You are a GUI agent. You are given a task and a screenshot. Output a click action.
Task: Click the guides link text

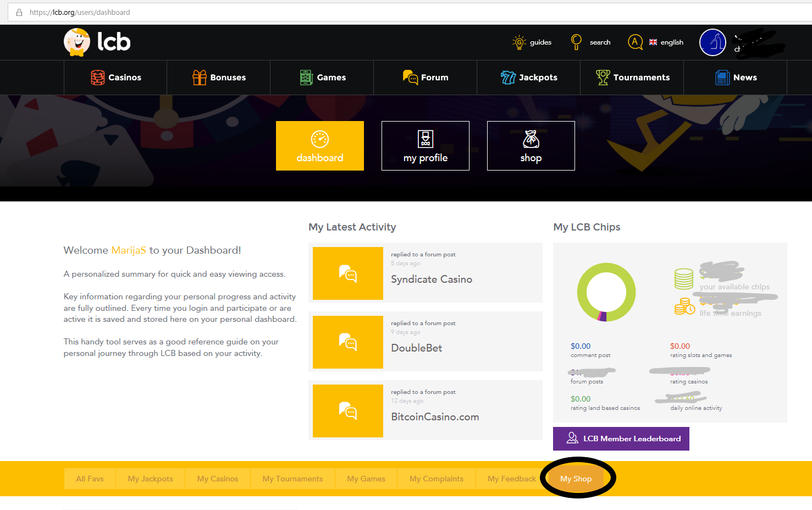click(x=540, y=42)
